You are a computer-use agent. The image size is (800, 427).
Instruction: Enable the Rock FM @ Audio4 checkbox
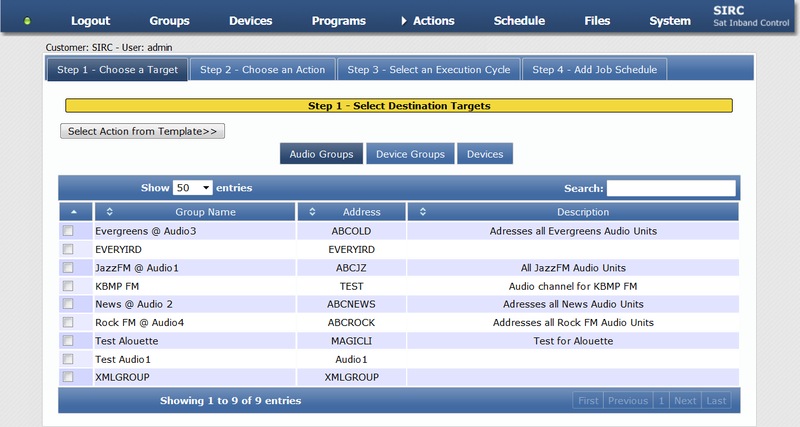pos(69,322)
